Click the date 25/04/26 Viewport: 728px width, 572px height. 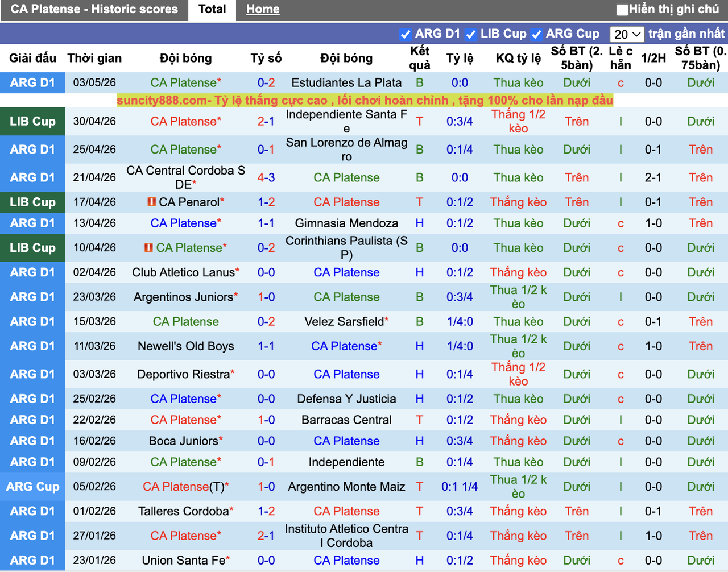pos(94,150)
